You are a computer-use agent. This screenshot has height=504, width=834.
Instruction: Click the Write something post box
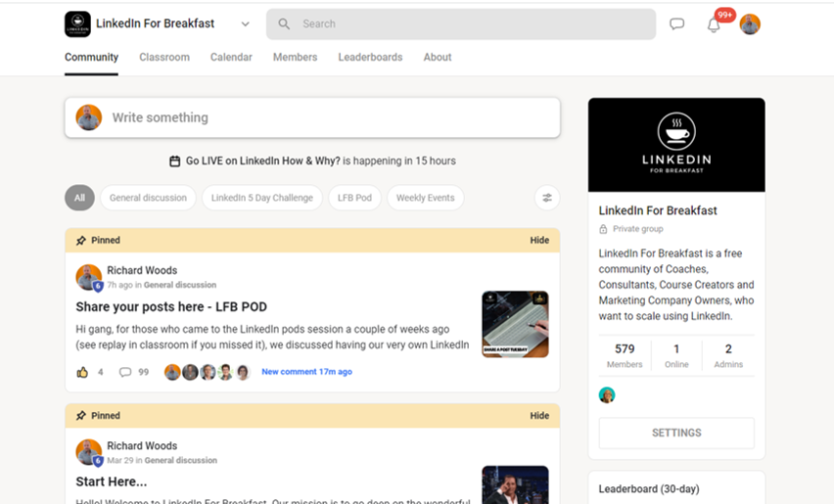312,117
